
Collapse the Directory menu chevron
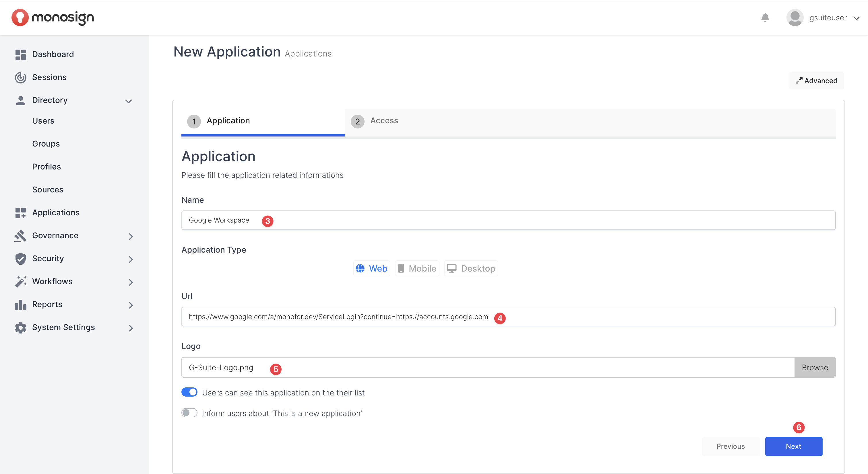coord(128,101)
